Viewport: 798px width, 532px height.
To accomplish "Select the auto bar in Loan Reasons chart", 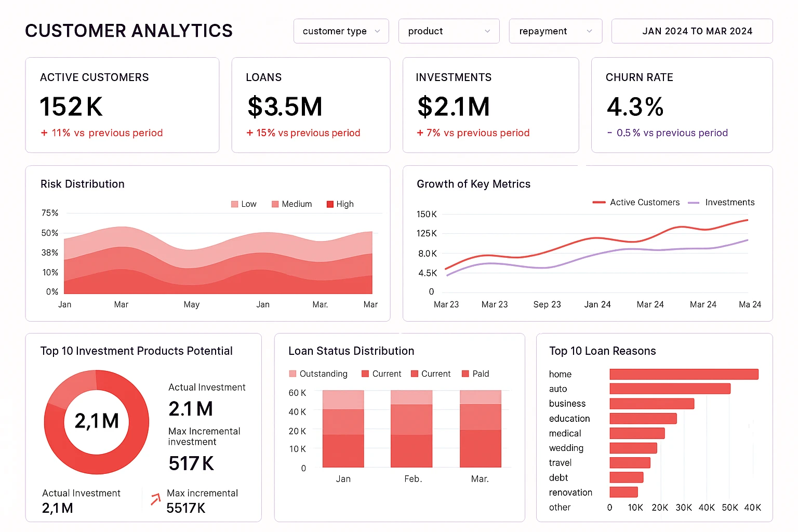I will point(670,388).
